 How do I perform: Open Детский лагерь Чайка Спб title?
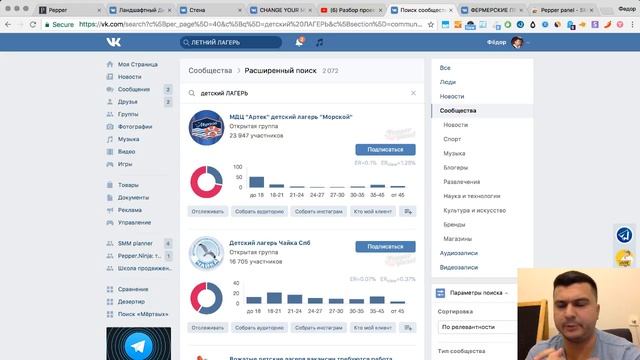(x=270, y=243)
